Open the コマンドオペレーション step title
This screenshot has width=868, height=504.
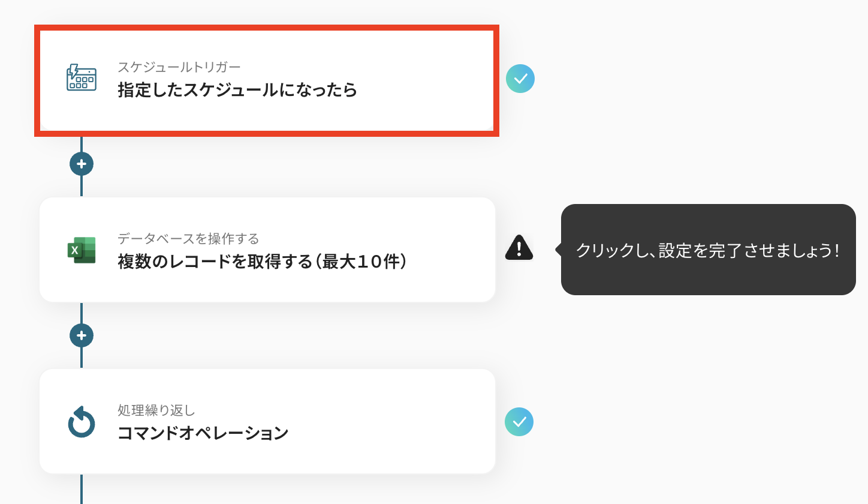[203, 433]
